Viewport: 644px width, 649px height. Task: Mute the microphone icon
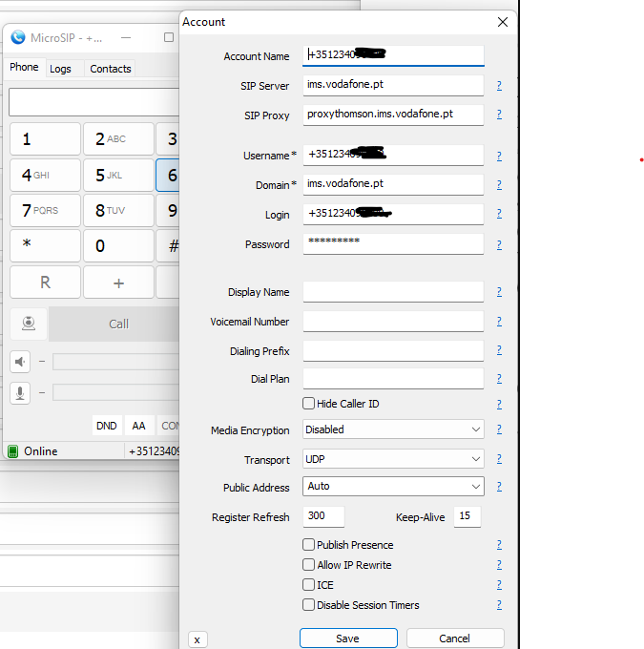tap(20, 392)
